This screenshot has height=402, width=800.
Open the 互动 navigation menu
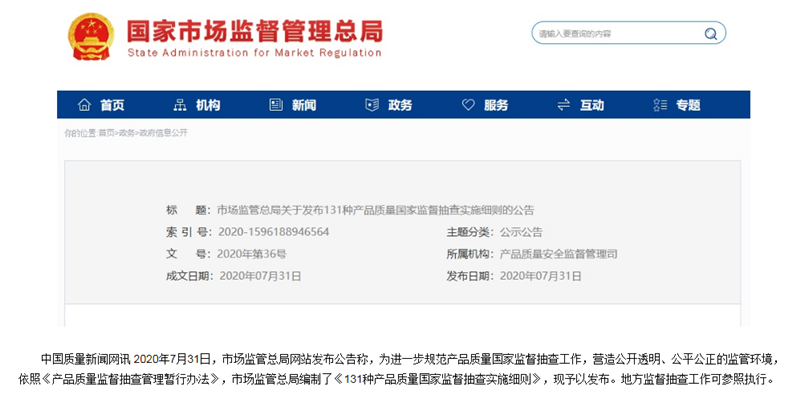592,105
